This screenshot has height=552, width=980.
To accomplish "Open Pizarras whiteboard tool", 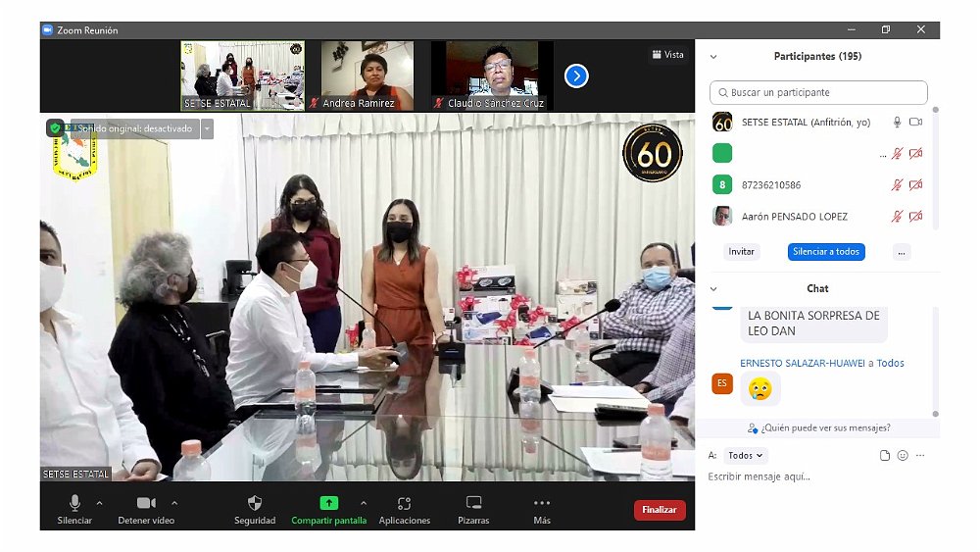I will click(473, 504).
